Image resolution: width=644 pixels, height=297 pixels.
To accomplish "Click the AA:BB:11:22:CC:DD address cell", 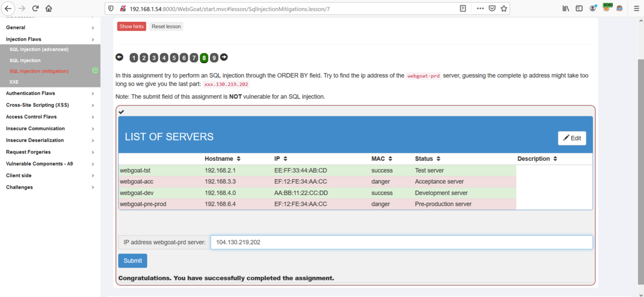I will pos(301,193).
